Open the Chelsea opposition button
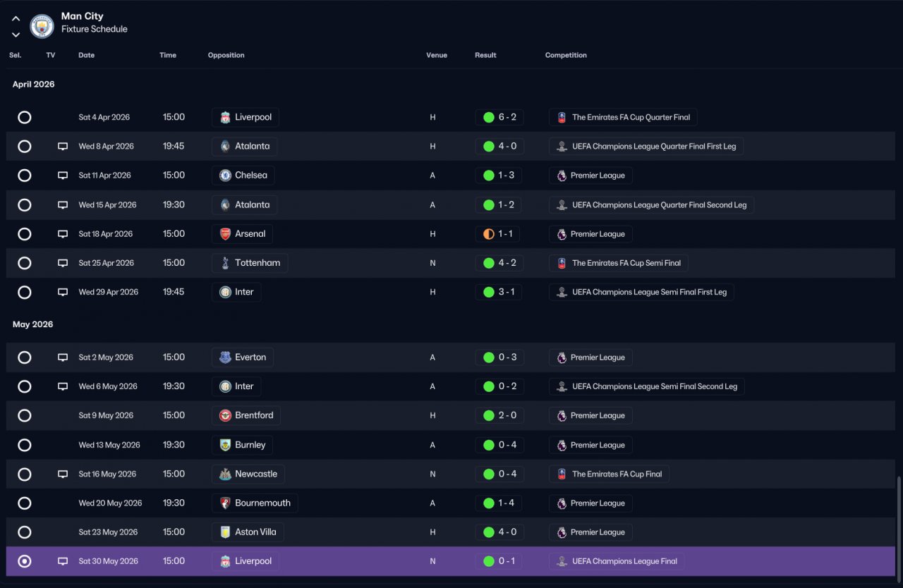Screen dimensions: 903x588 point(243,176)
